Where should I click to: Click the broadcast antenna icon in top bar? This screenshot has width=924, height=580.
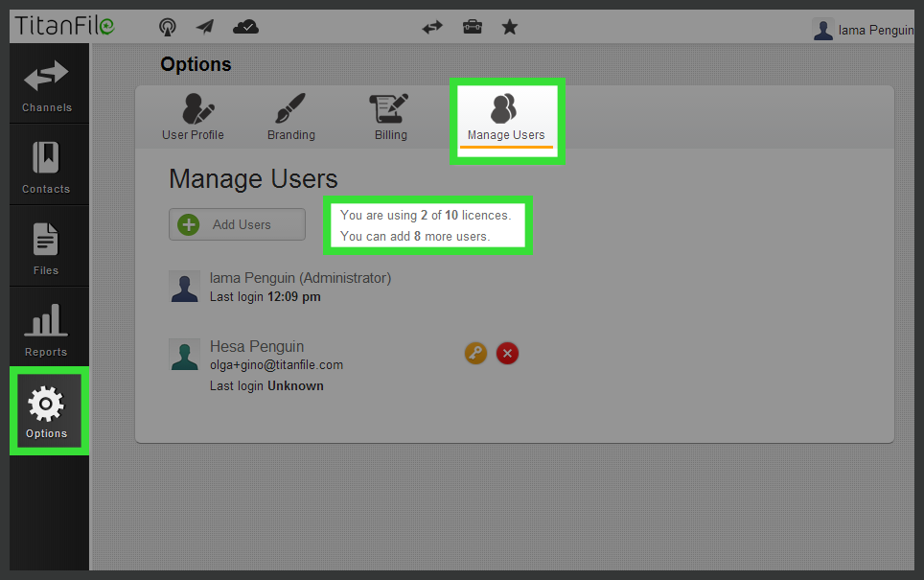(x=168, y=27)
